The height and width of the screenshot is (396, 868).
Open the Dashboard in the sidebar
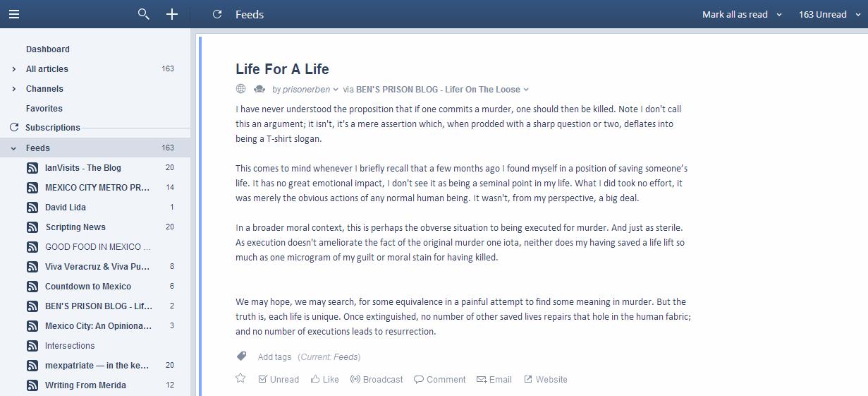48,49
